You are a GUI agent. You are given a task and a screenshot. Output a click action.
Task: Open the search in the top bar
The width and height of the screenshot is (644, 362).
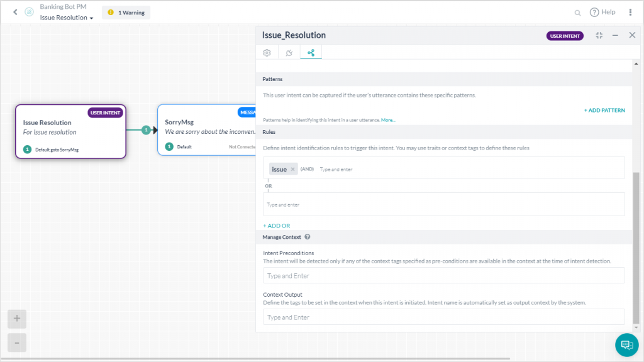point(577,12)
